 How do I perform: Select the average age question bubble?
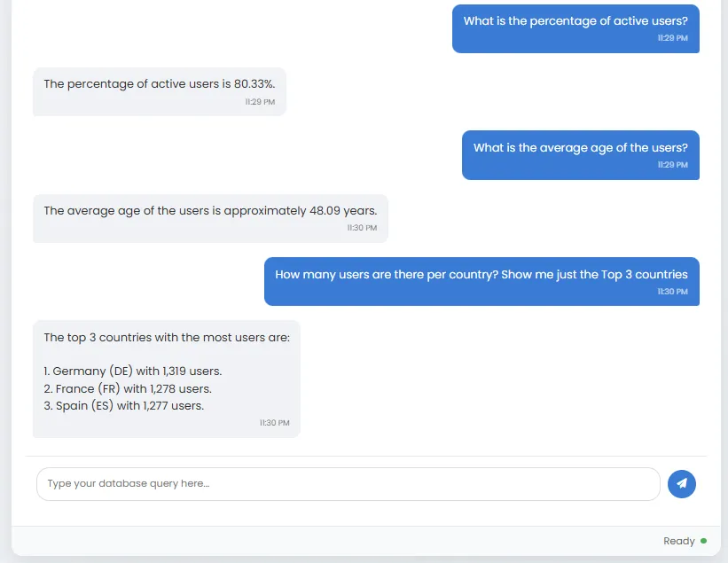coord(580,155)
